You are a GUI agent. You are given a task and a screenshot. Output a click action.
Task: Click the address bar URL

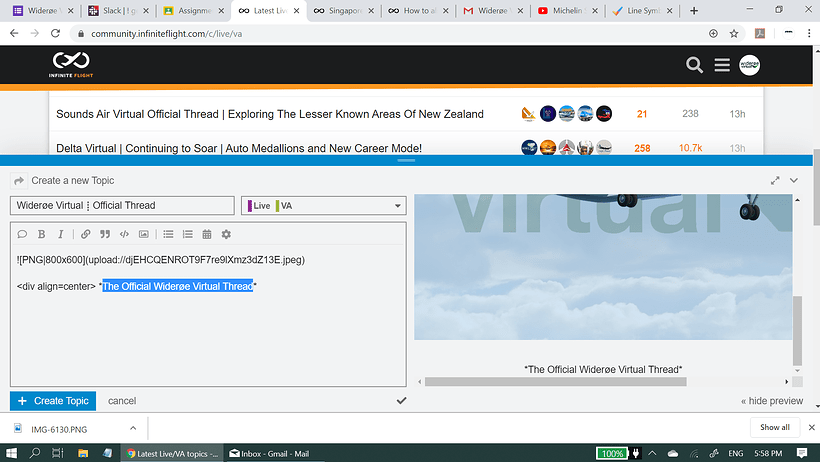(x=166, y=33)
